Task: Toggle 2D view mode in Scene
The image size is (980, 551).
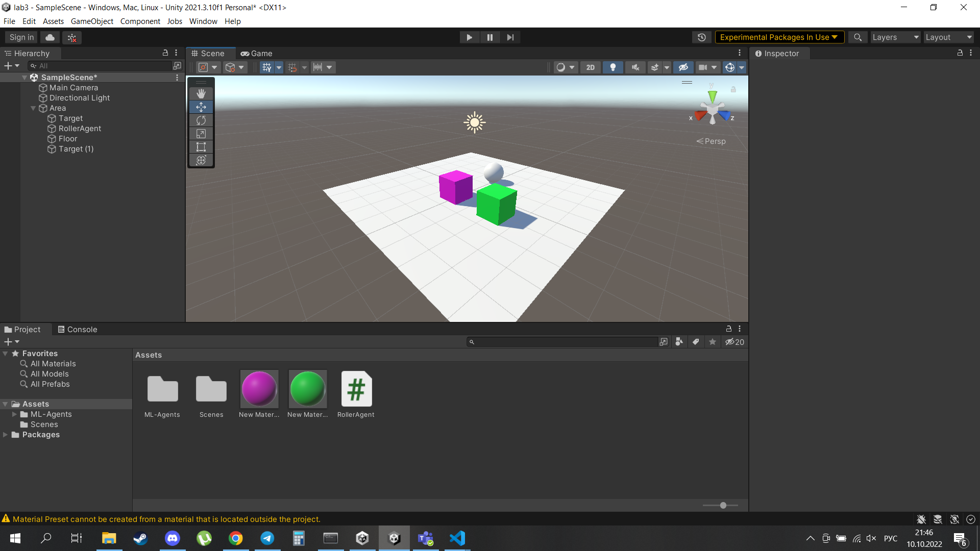Action: 591,67
